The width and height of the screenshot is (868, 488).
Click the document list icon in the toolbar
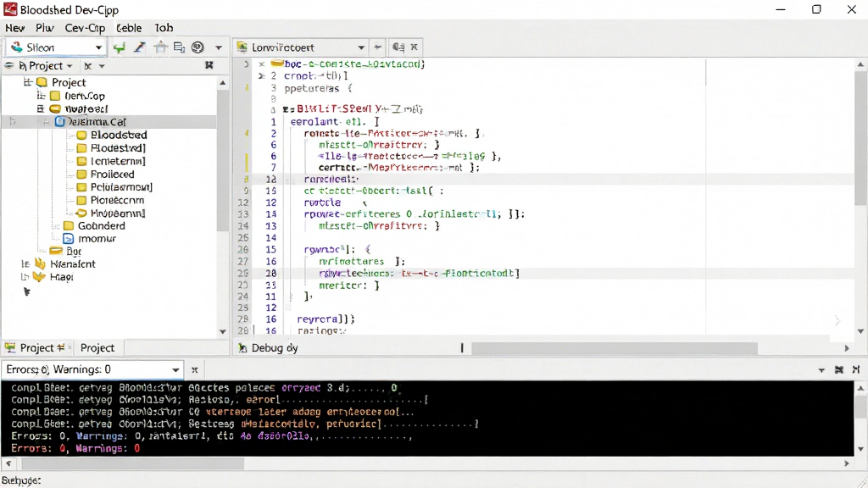tap(179, 47)
